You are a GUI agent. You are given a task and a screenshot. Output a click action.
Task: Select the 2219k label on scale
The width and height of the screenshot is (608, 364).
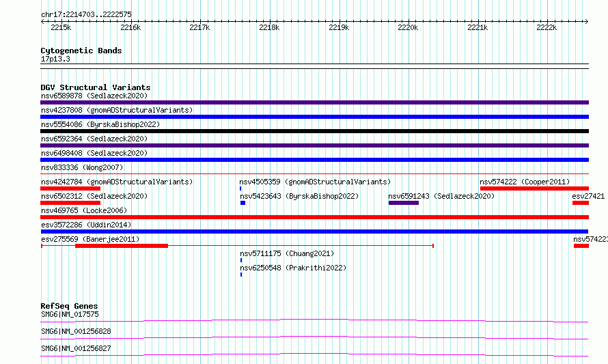339,27
